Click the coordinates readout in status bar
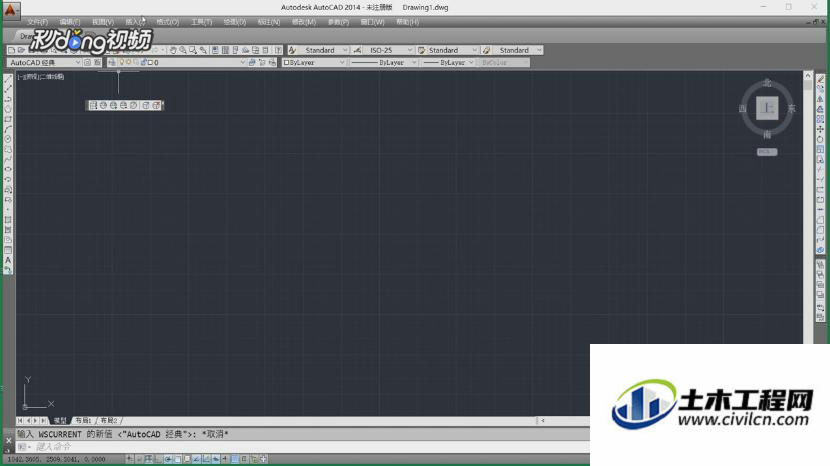The width and height of the screenshot is (830, 466). [57, 459]
